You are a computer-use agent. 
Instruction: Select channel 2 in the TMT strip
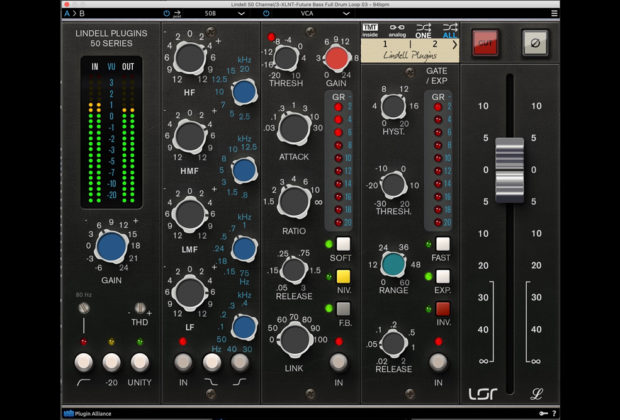tap(435, 44)
